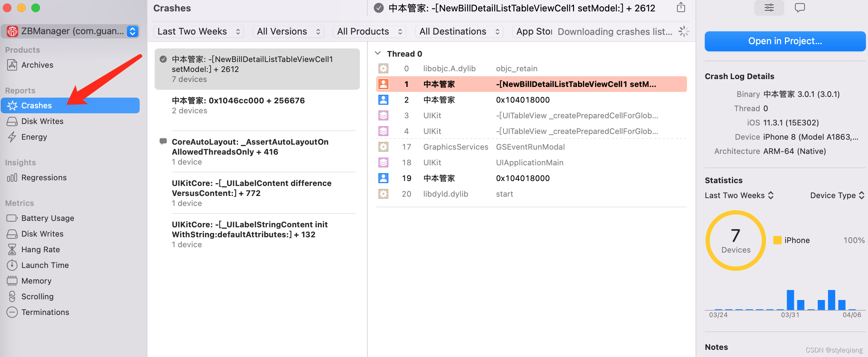Open the App Store filter dropdown

pos(532,31)
